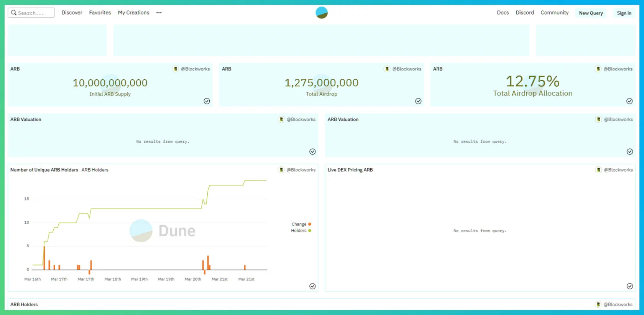Open the second ARB Valuation title
644x315 pixels.
point(343,120)
